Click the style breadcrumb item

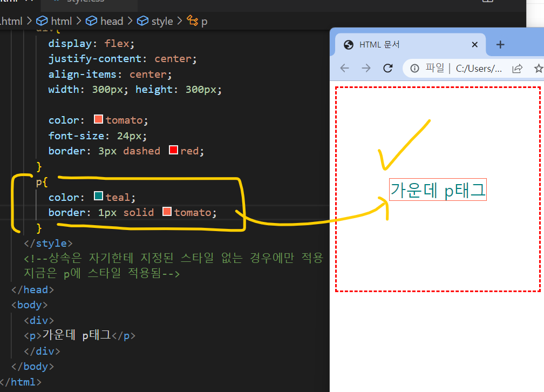162,21
